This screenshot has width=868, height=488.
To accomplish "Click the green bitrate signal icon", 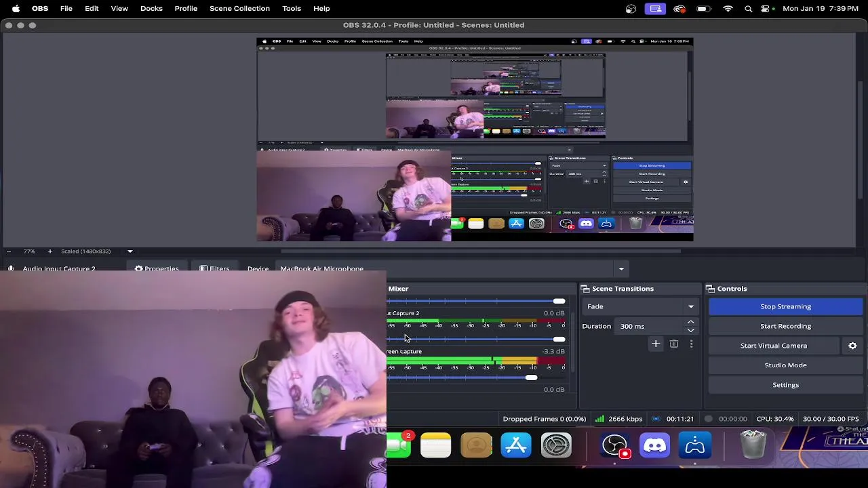I will [599, 419].
